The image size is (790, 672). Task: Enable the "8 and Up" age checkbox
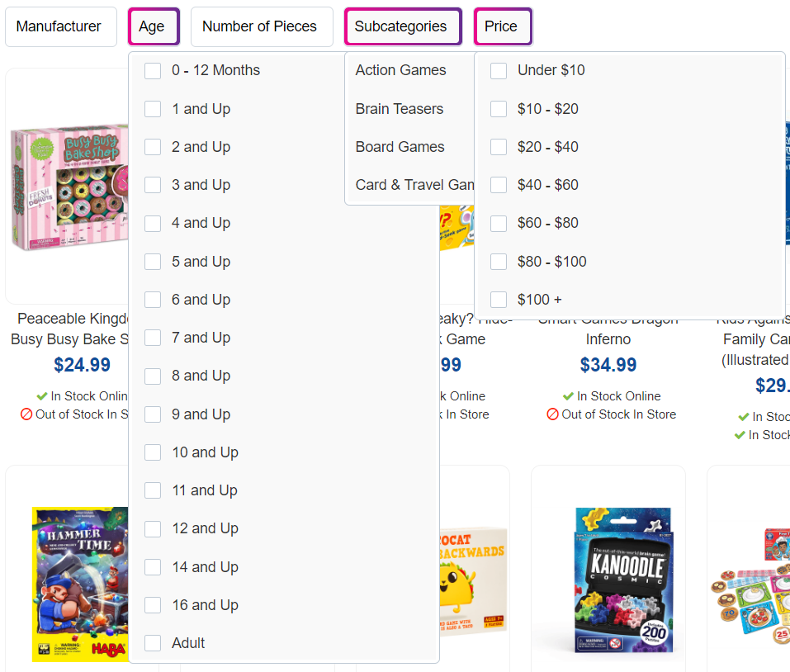pos(153,376)
